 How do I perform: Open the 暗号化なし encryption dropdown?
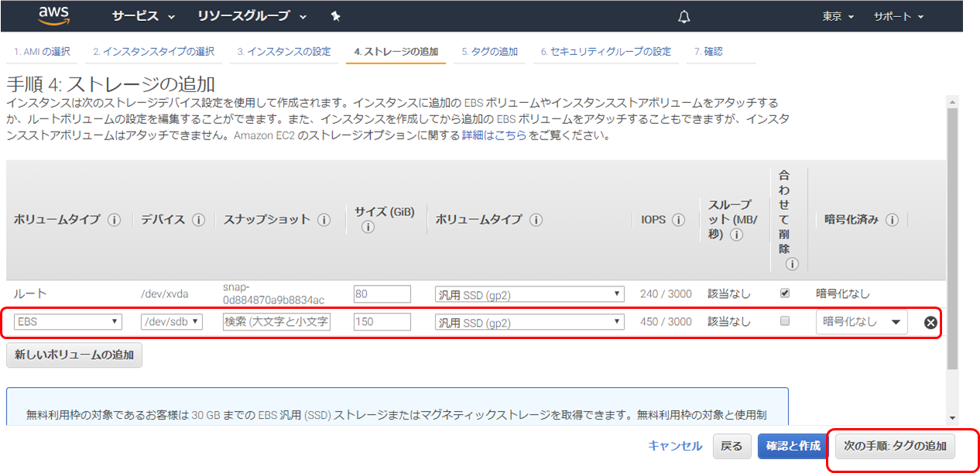pyautogui.click(x=861, y=321)
